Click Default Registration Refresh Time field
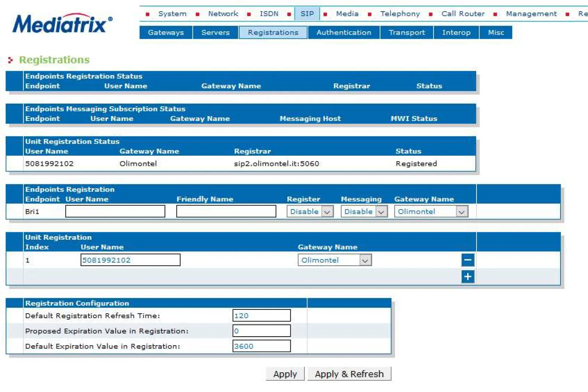 [261, 315]
